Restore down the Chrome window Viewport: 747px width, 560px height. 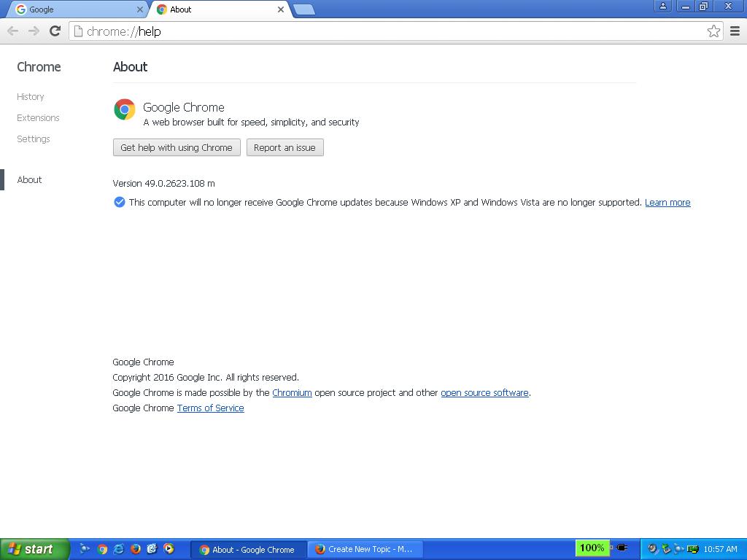[x=703, y=6]
